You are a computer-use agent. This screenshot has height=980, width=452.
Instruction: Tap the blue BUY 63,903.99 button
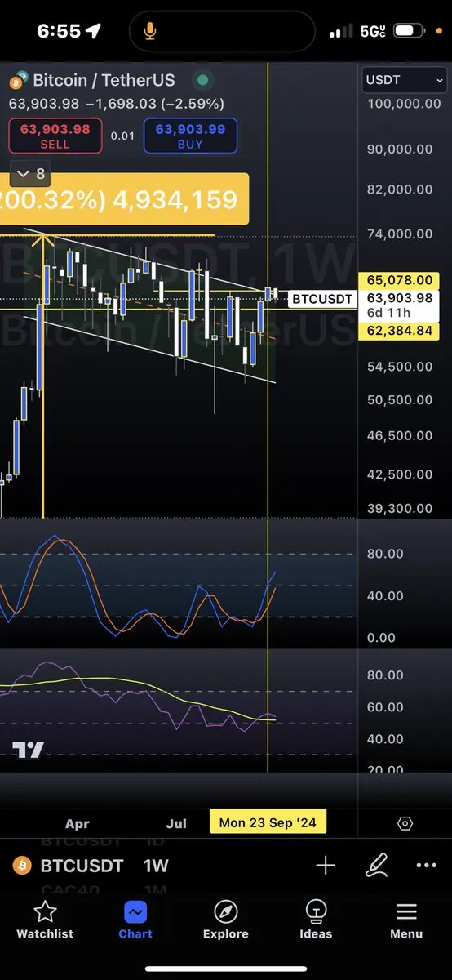click(x=190, y=136)
